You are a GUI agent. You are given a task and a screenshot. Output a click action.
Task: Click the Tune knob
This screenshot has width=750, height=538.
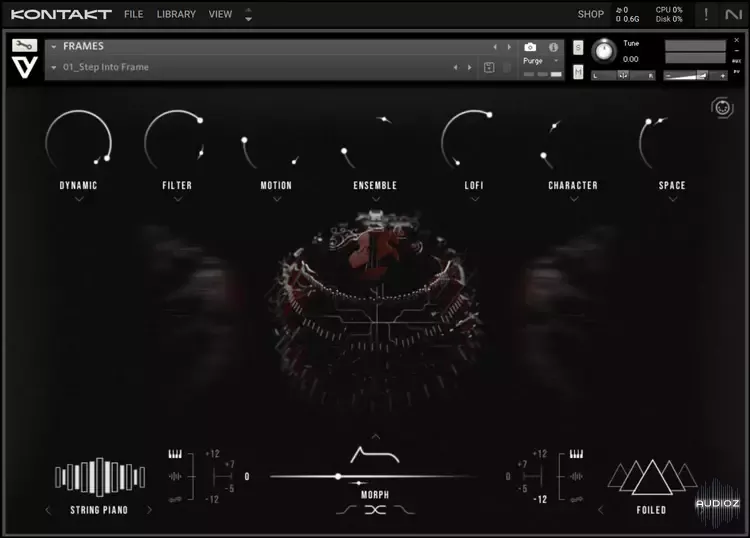point(604,51)
